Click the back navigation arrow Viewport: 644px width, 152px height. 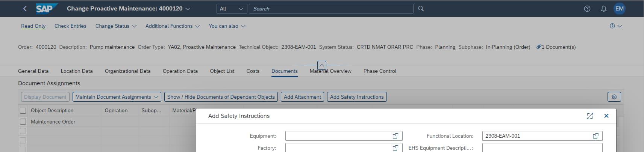coord(25,9)
